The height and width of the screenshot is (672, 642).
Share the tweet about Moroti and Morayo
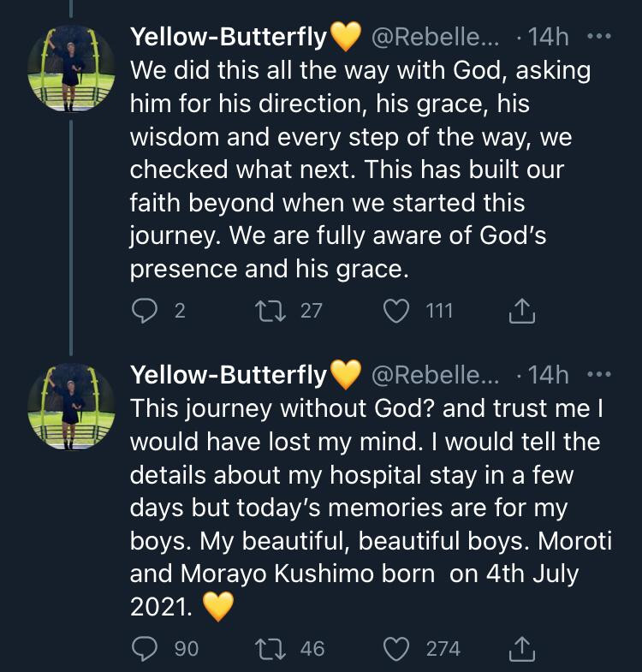tap(522, 649)
